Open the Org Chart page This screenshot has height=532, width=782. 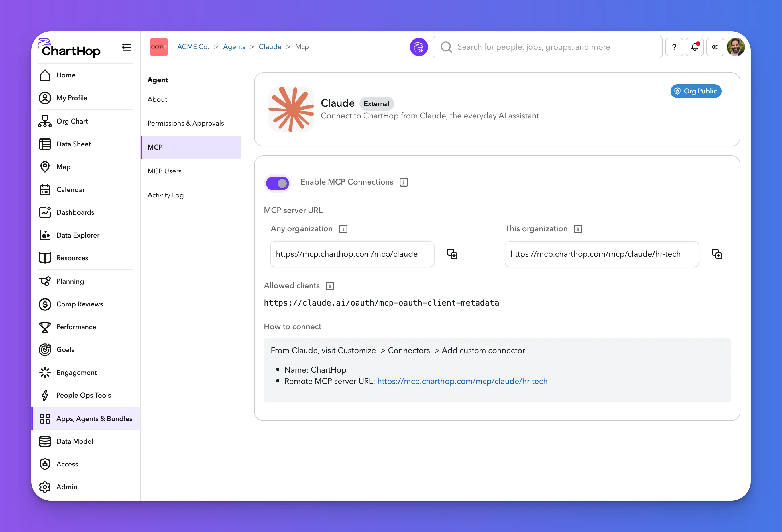click(x=86, y=121)
